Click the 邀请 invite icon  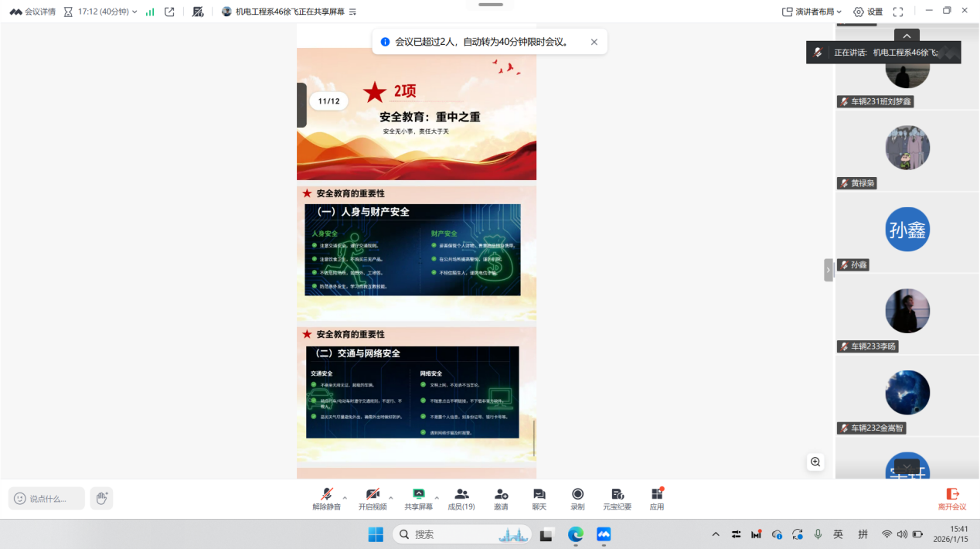tap(501, 495)
